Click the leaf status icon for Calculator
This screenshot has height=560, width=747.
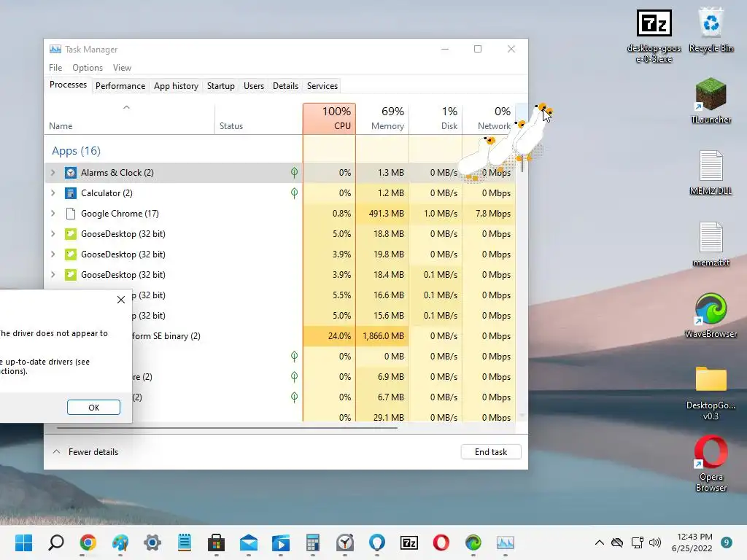pyautogui.click(x=295, y=192)
